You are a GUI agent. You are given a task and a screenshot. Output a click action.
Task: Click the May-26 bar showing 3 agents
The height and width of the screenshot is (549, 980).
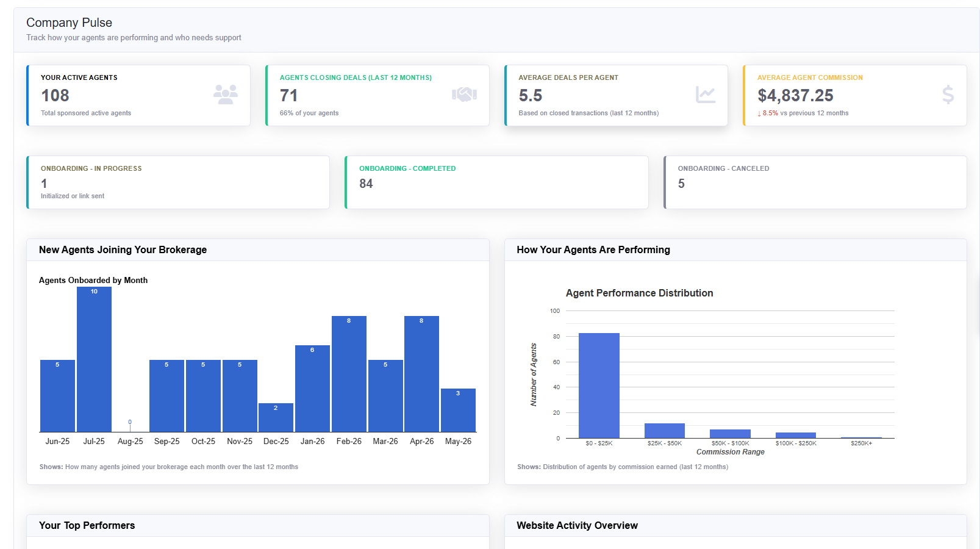[x=458, y=410]
